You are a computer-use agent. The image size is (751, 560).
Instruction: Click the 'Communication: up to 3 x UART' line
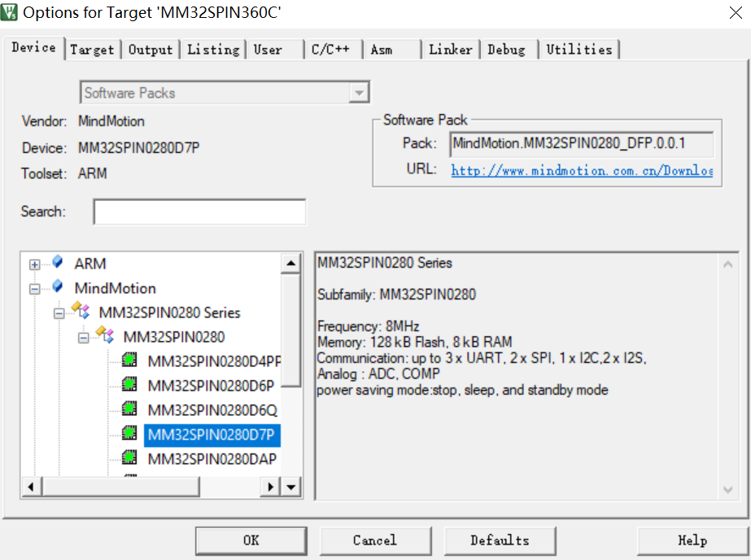482,358
